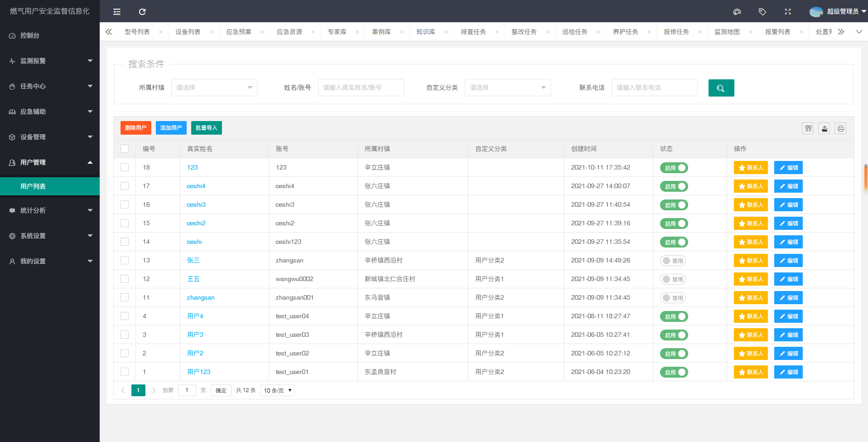Click the 添加用户 button
The image size is (868, 442).
pos(171,128)
